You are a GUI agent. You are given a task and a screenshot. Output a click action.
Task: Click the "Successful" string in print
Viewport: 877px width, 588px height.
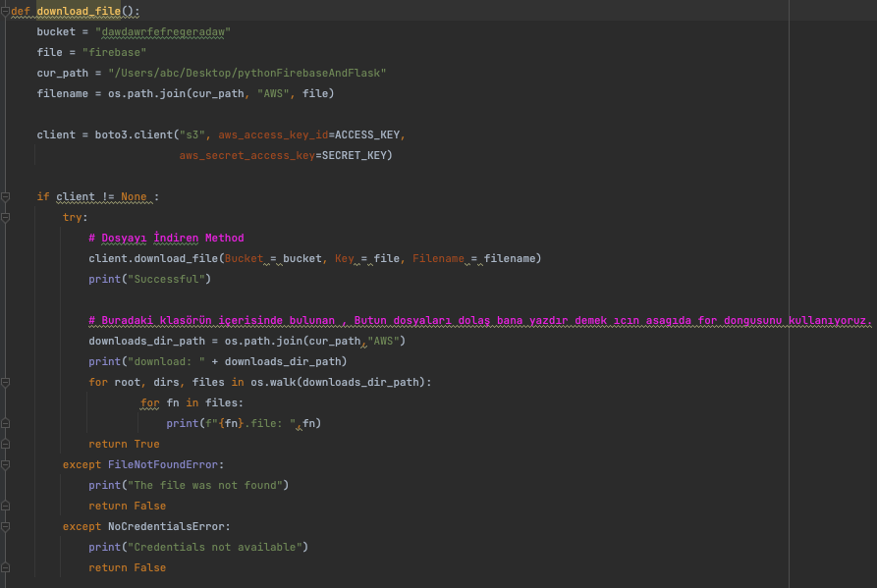point(166,279)
